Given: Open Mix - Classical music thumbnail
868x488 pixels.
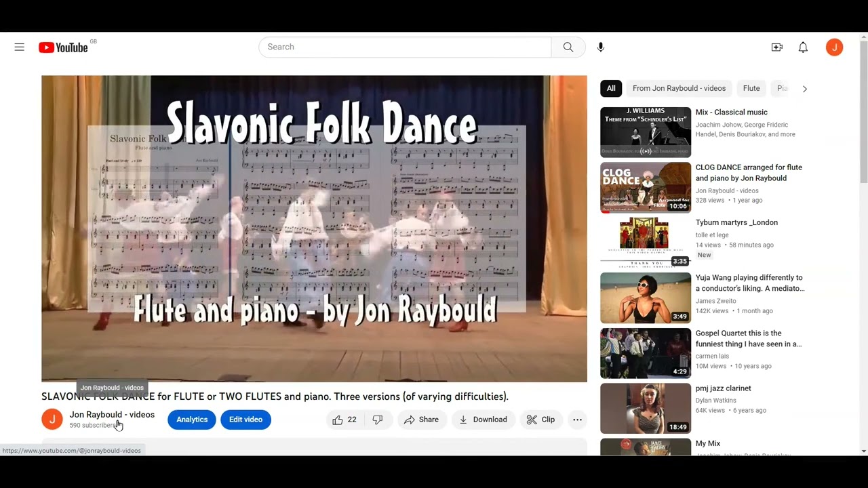Looking at the screenshot, I should pyautogui.click(x=646, y=132).
